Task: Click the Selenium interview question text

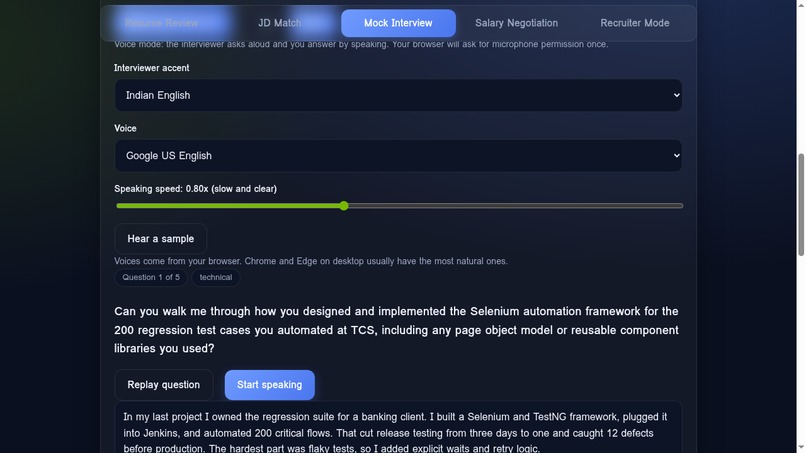Action: 396,330
